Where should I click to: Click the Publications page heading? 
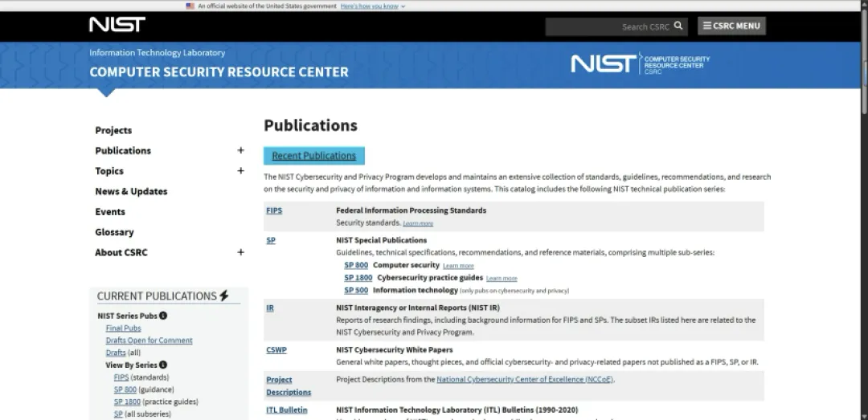(310, 125)
